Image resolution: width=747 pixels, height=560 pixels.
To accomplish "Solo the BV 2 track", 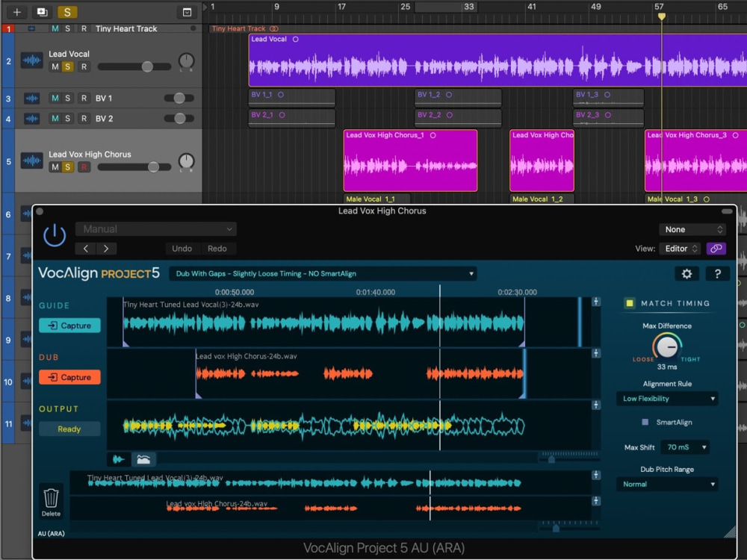I will pos(68,119).
